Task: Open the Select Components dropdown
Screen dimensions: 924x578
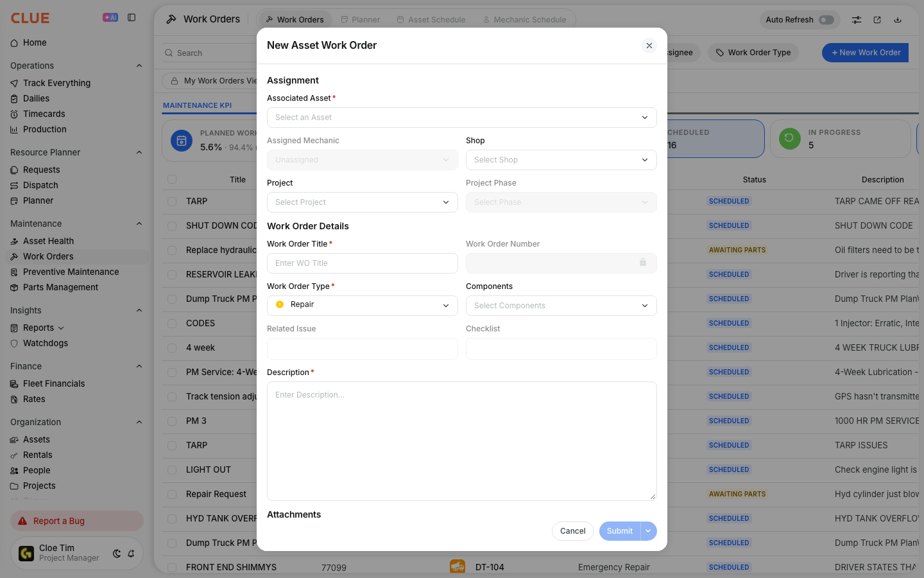Action: point(561,306)
